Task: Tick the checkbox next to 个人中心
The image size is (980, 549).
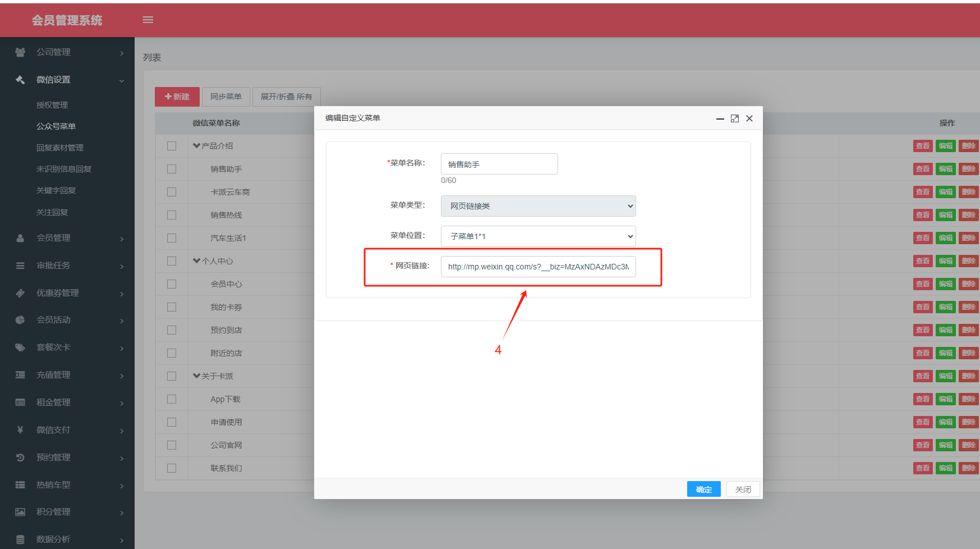Action: (x=172, y=261)
